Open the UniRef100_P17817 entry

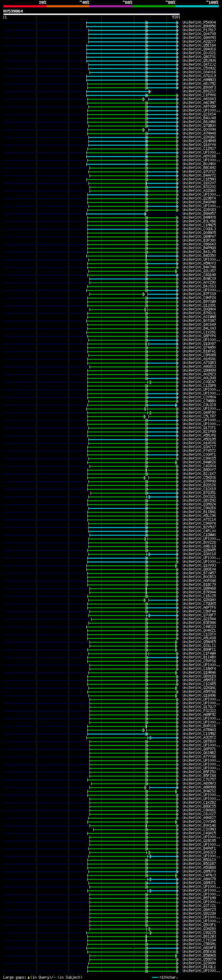point(199,30)
